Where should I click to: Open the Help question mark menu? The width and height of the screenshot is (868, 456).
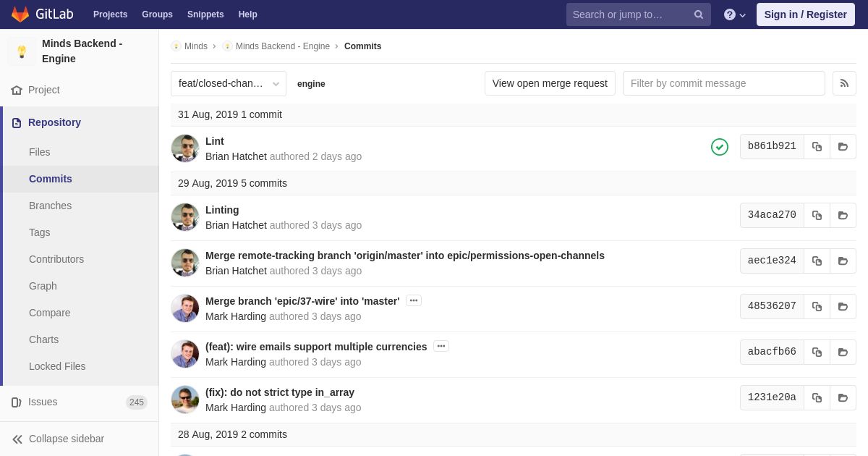[735, 14]
